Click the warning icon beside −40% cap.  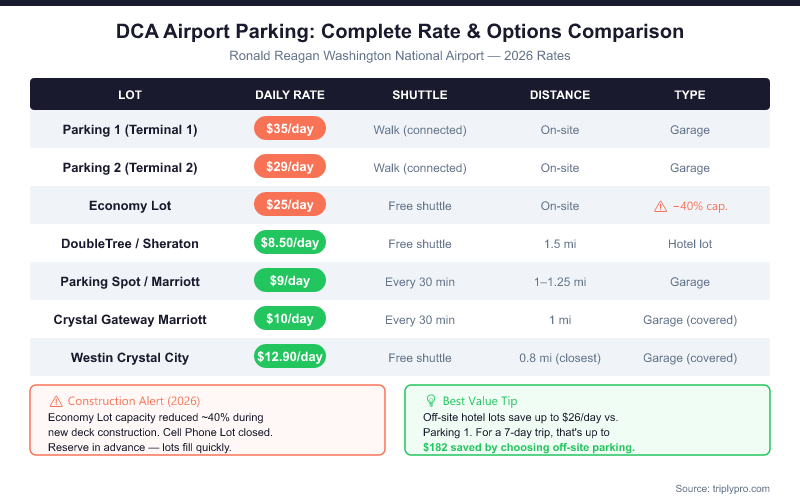pos(660,206)
